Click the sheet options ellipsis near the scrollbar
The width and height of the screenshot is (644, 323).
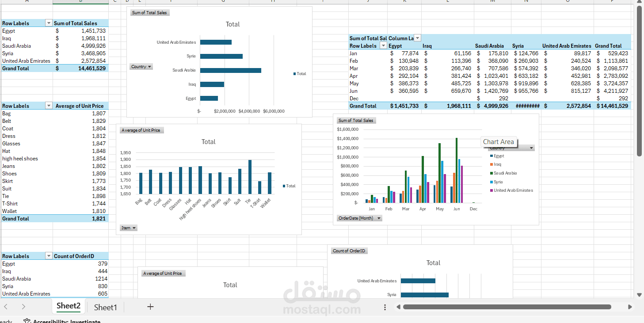click(x=385, y=307)
